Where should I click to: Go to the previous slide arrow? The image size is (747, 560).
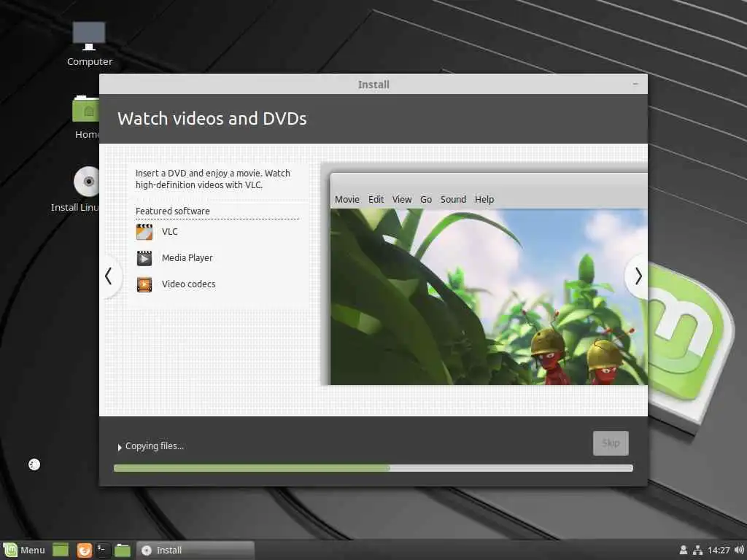pos(109,276)
